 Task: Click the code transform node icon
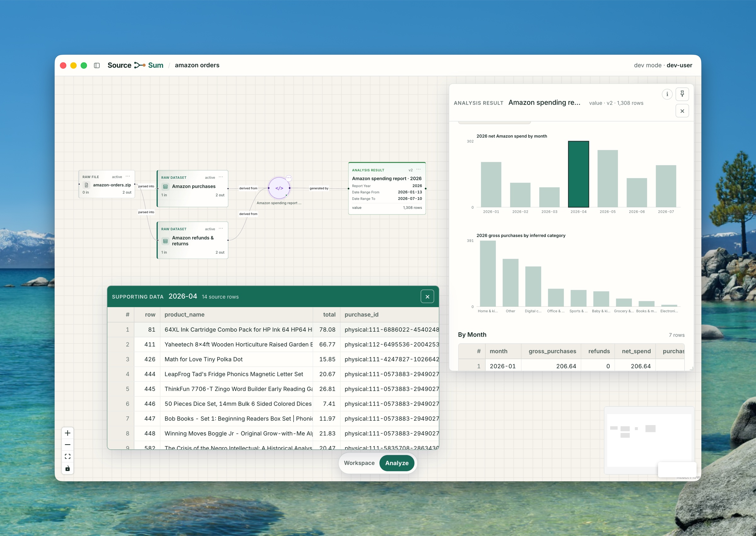279,188
